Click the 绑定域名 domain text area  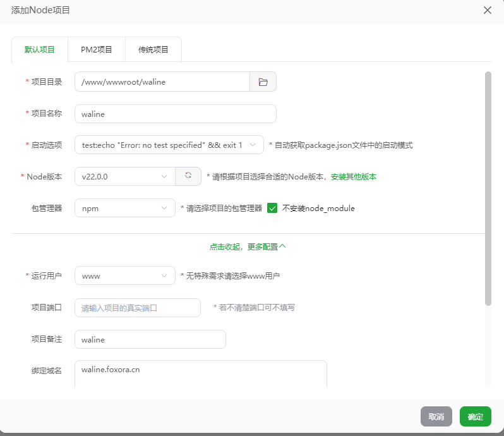(x=200, y=374)
